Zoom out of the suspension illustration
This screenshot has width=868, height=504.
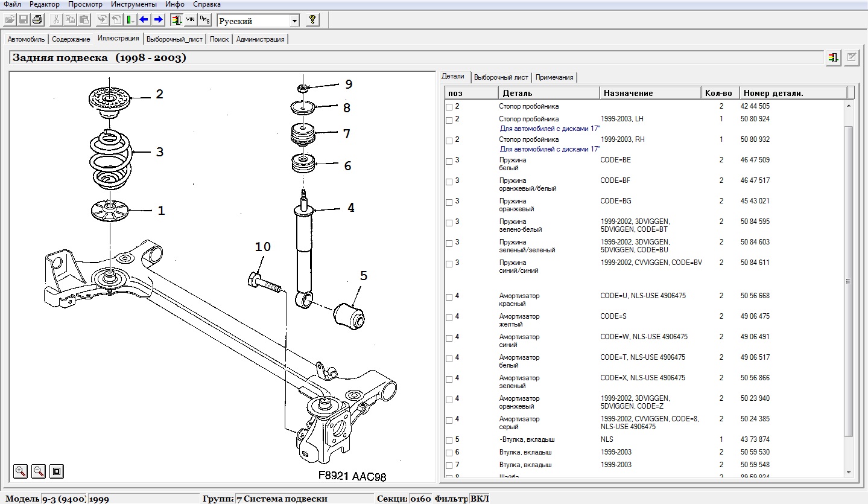[x=38, y=471]
